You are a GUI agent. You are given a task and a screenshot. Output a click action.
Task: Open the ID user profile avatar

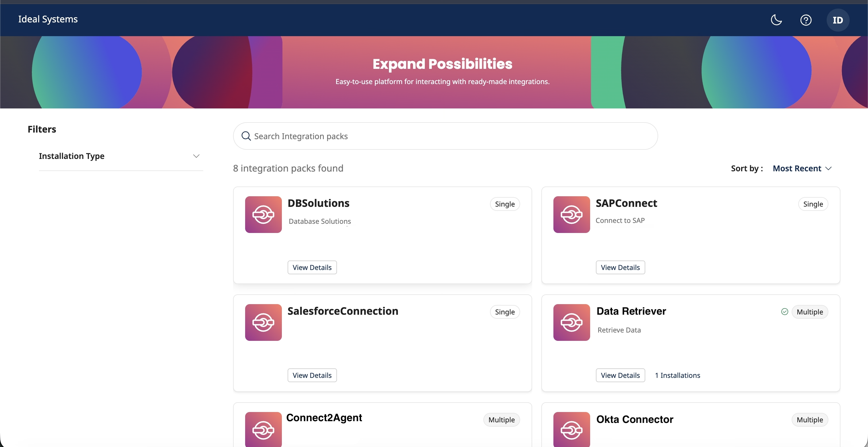point(838,20)
